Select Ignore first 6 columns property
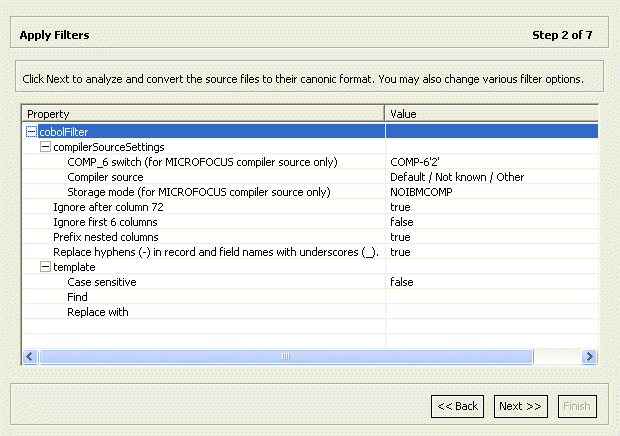The height and width of the screenshot is (436, 620). [105, 222]
